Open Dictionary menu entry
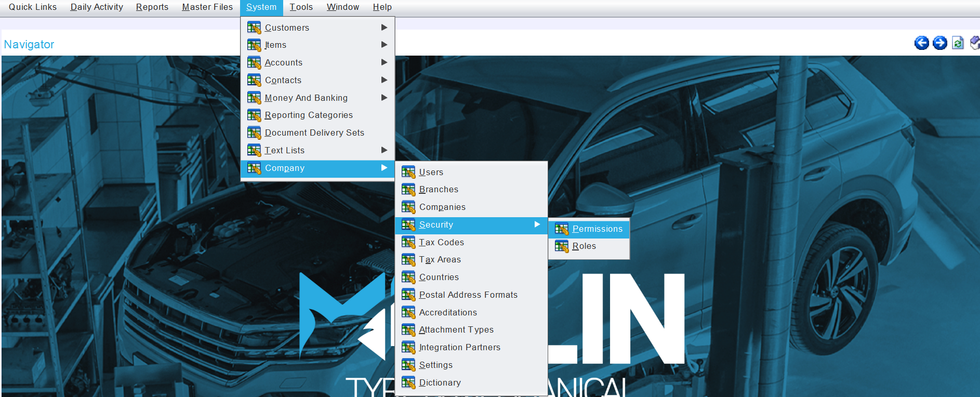Image resolution: width=980 pixels, height=397 pixels. pos(471,383)
